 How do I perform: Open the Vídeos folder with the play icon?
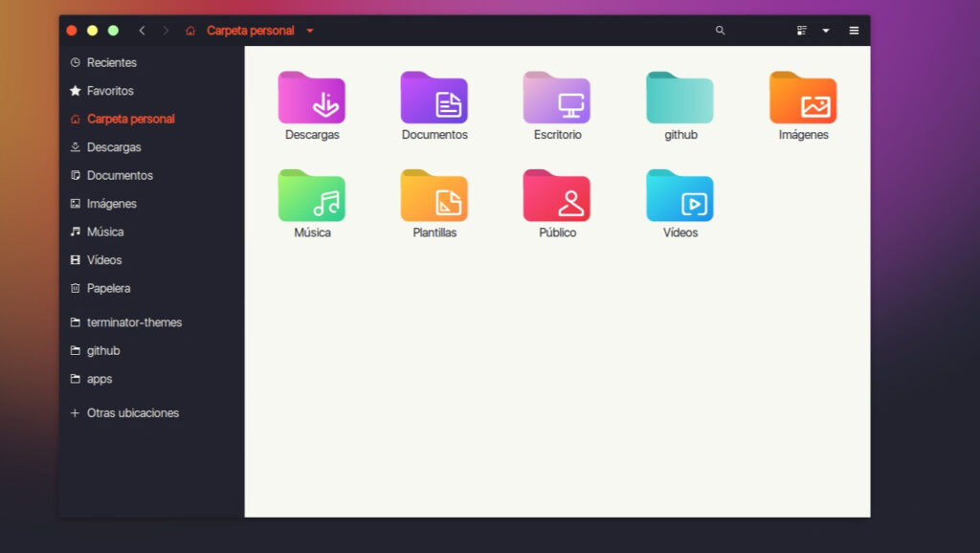(x=679, y=198)
